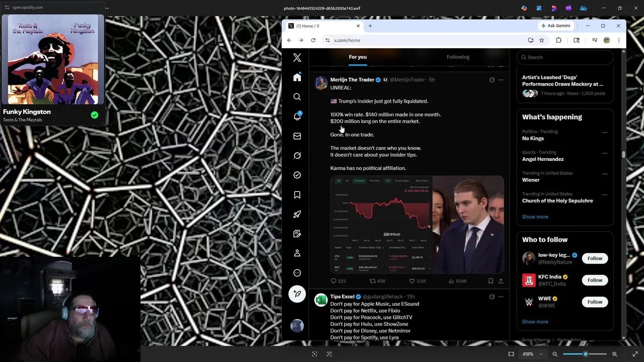
Task: Open the Bookmarks icon in the X sidebar
Action: 297,195
